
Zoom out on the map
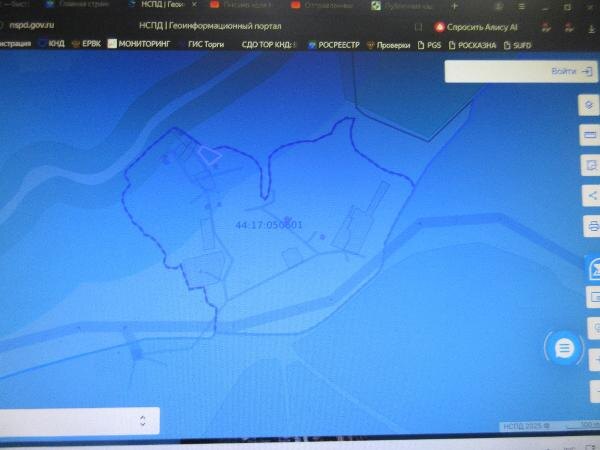[596, 391]
